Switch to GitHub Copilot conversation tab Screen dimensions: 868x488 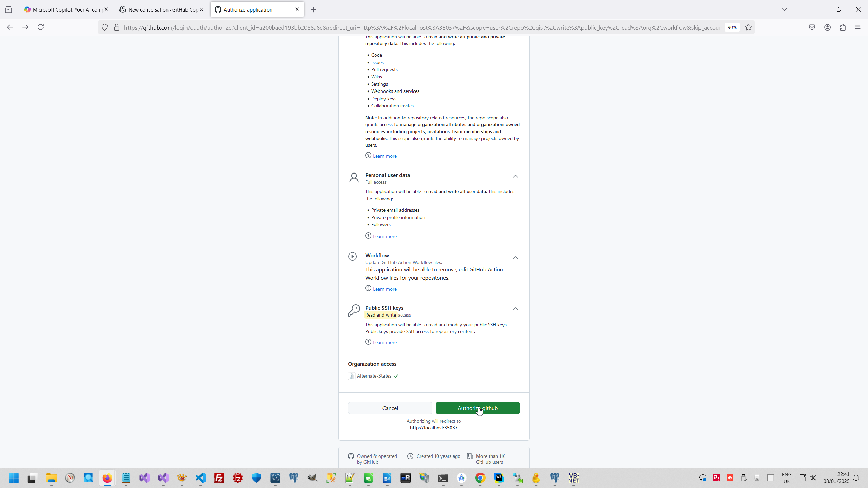159,9
